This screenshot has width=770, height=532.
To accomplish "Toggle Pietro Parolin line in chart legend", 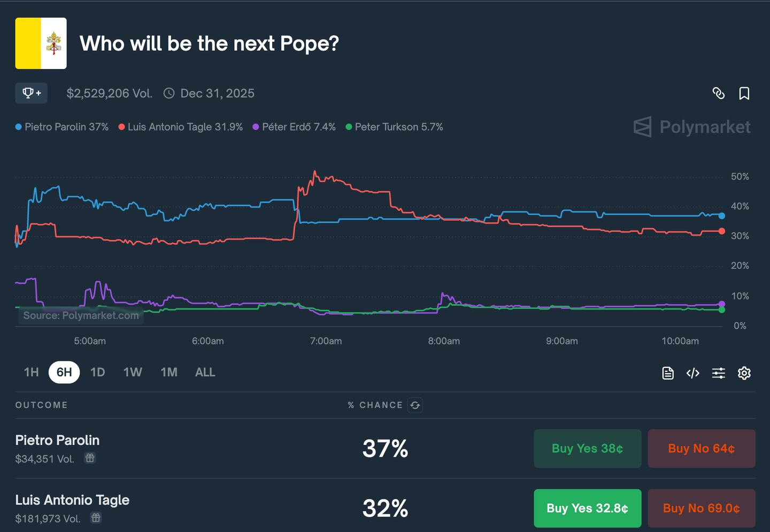I will [x=61, y=127].
